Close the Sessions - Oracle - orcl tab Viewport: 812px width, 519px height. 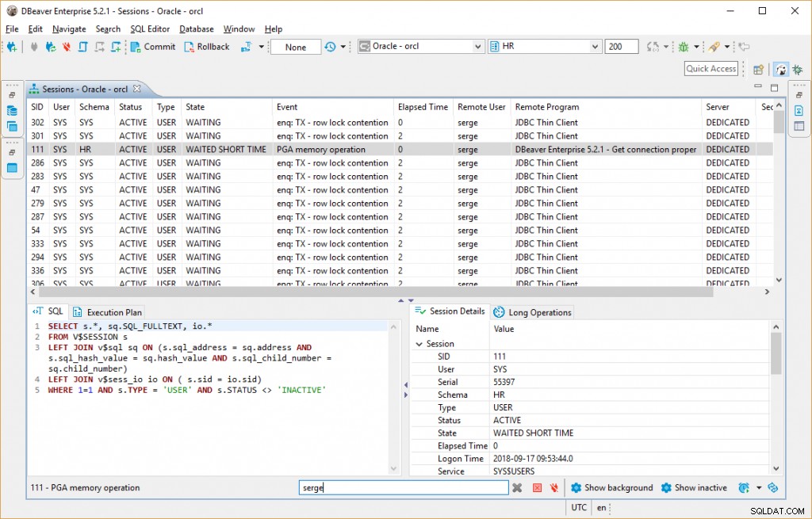[136, 89]
